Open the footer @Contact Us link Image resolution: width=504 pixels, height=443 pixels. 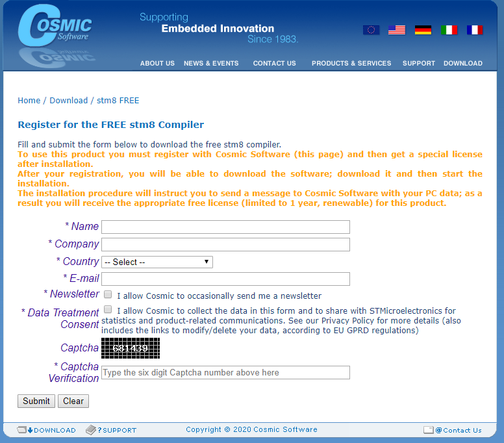pyautogui.click(x=459, y=431)
